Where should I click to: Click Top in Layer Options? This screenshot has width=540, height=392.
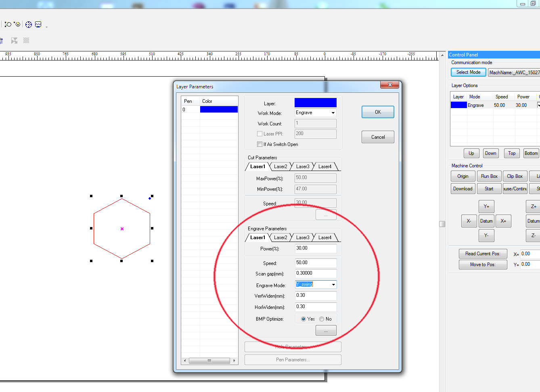(x=512, y=153)
